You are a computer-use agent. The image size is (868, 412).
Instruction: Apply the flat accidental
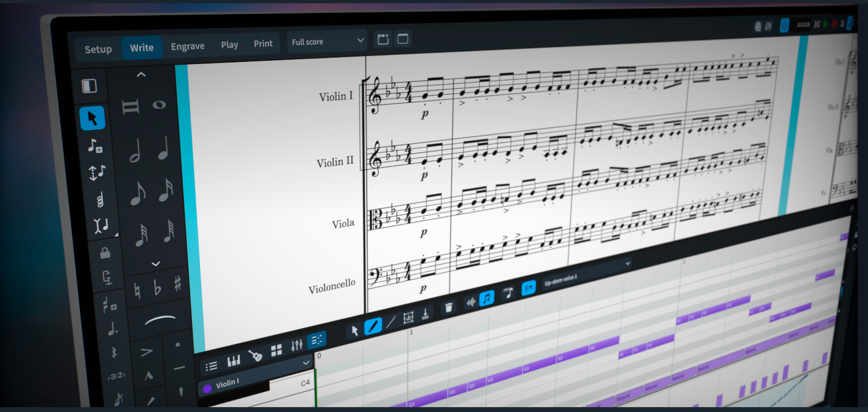157,288
